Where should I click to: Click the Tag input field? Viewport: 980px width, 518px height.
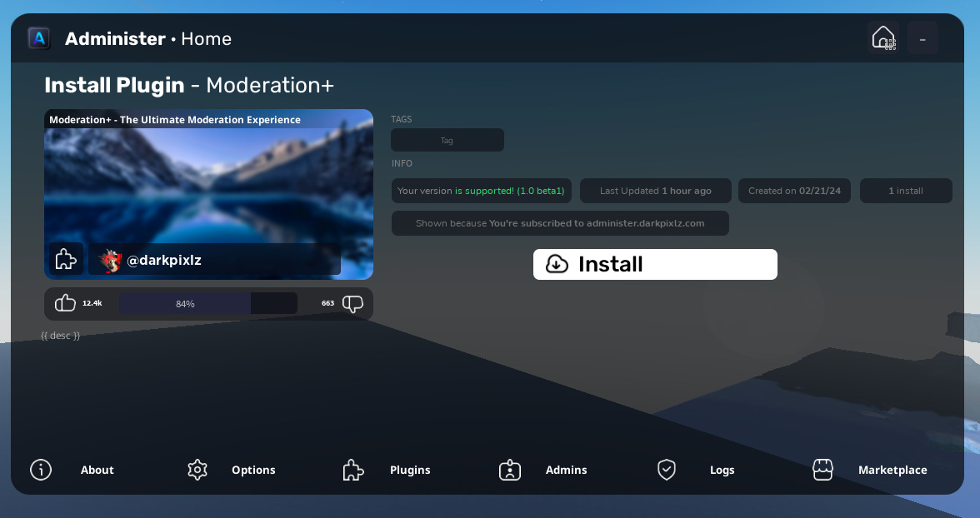pos(447,140)
